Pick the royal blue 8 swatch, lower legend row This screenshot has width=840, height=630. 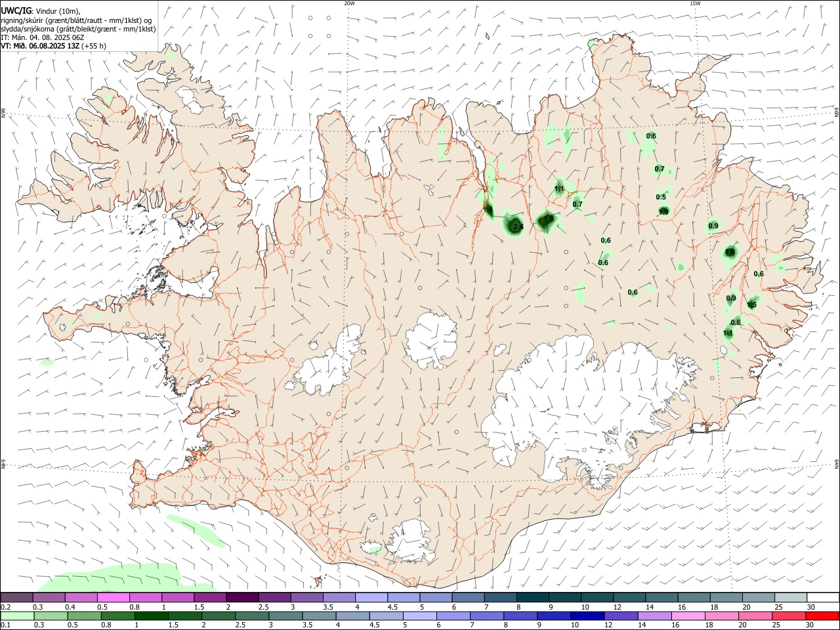tap(521, 616)
